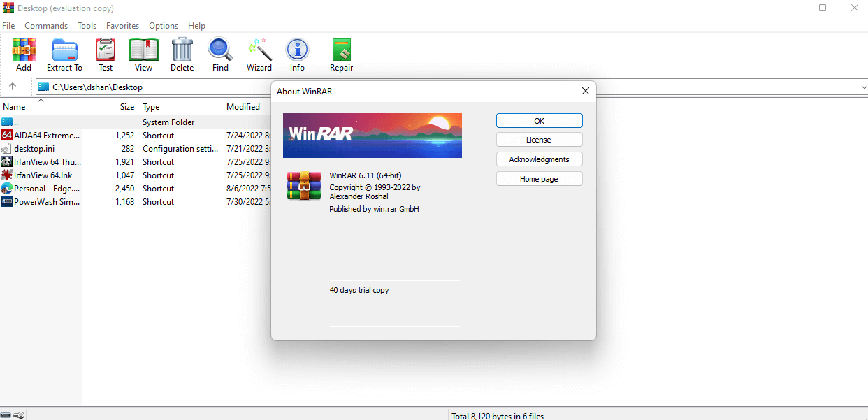Image resolution: width=868 pixels, height=420 pixels.
Task: Select the desktop.ini file icon
Action: [7, 149]
